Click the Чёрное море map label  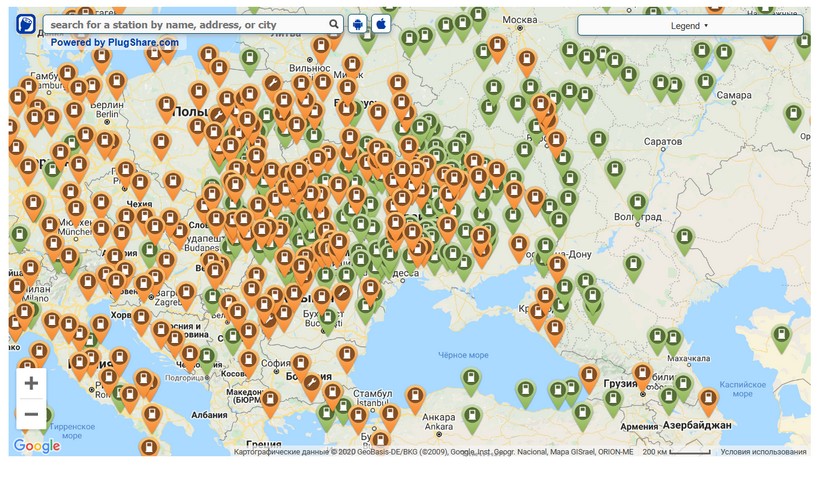463,355
